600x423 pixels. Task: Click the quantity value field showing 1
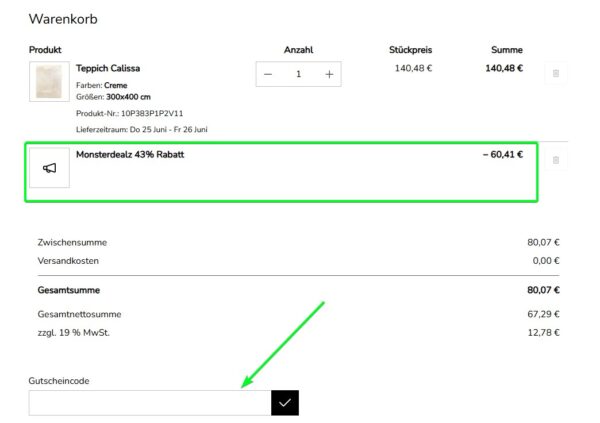pyautogui.click(x=298, y=74)
